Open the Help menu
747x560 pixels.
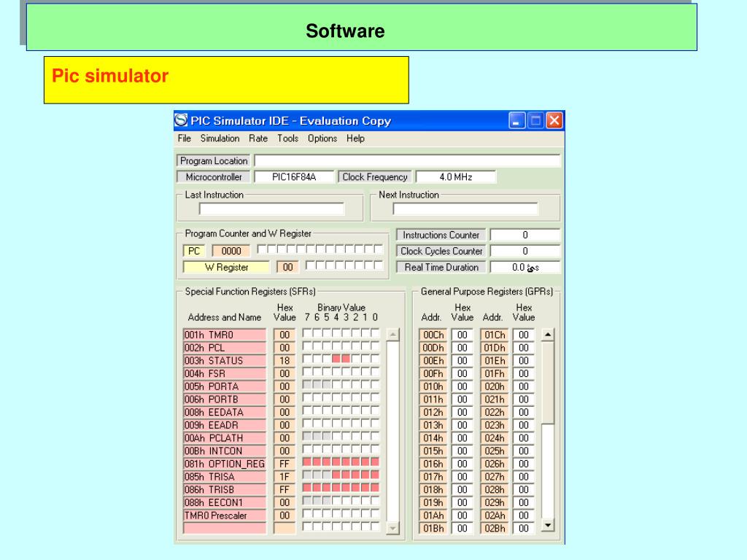[x=355, y=139]
